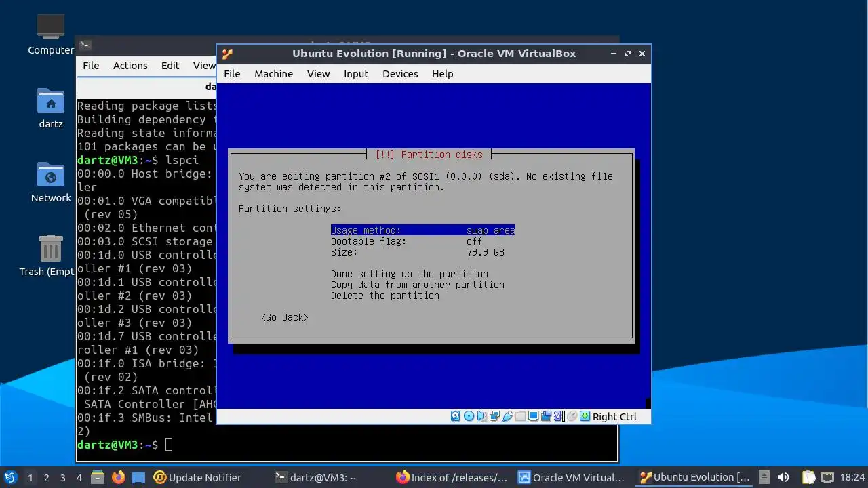The image size is (868, 488).
Task: Click the clipboard manager tray icon
Action: (x=808, y=477)
